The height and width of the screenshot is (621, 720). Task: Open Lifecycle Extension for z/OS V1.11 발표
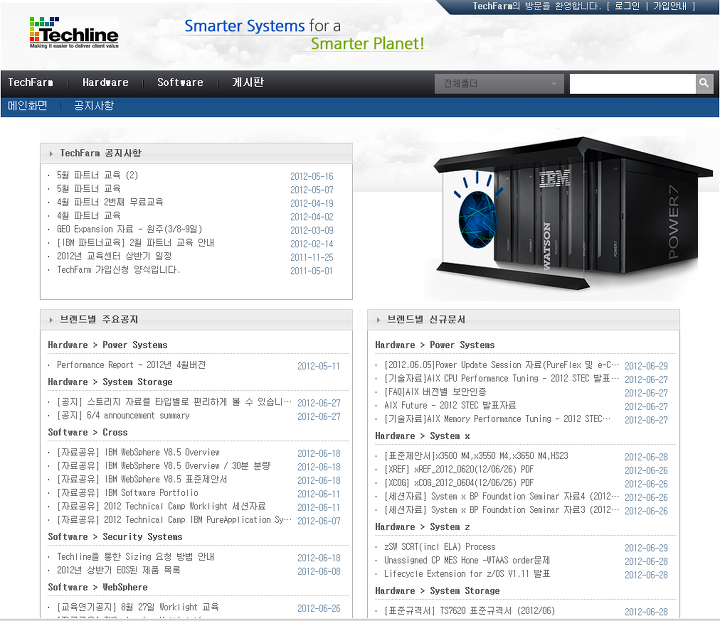tap(467, 574)
